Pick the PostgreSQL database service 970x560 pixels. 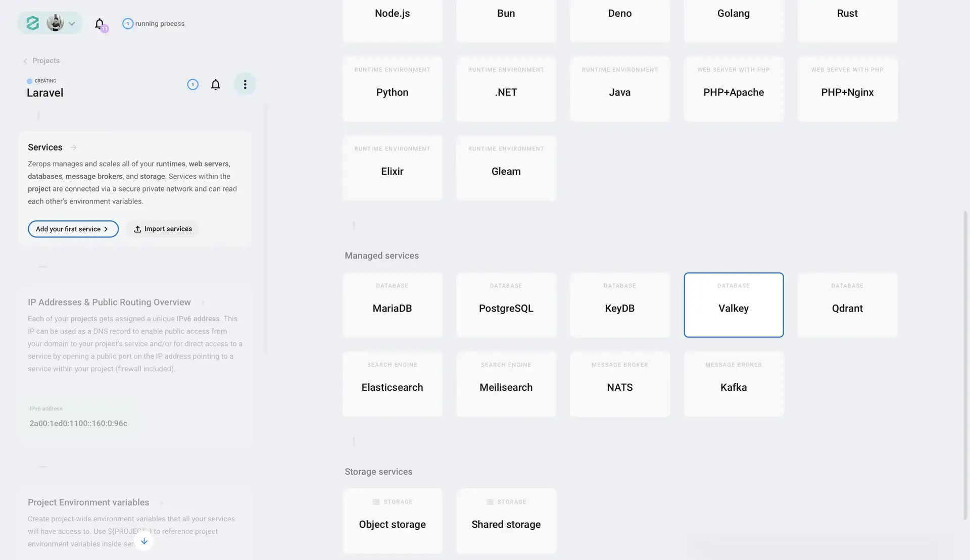[506, 305]
